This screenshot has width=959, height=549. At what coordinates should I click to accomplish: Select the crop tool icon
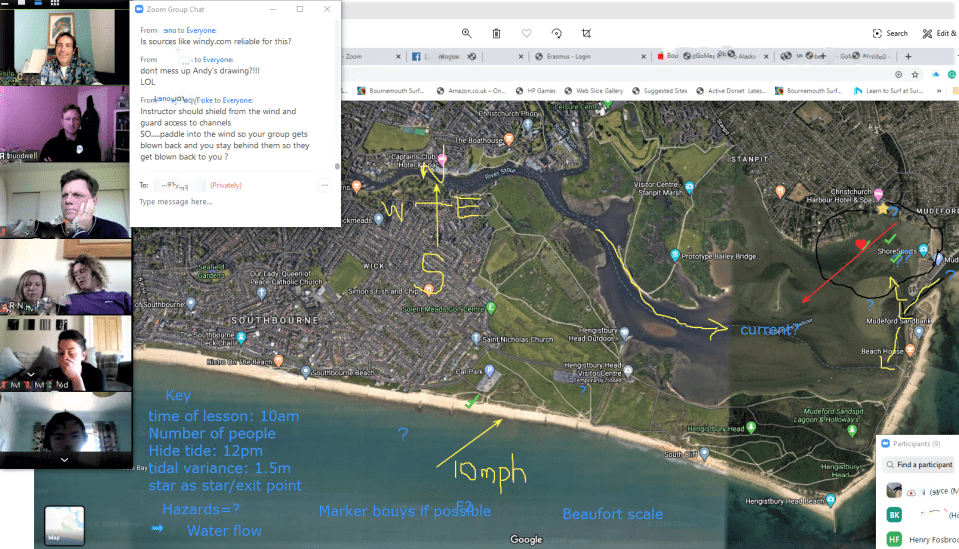(x=586, y=33)
